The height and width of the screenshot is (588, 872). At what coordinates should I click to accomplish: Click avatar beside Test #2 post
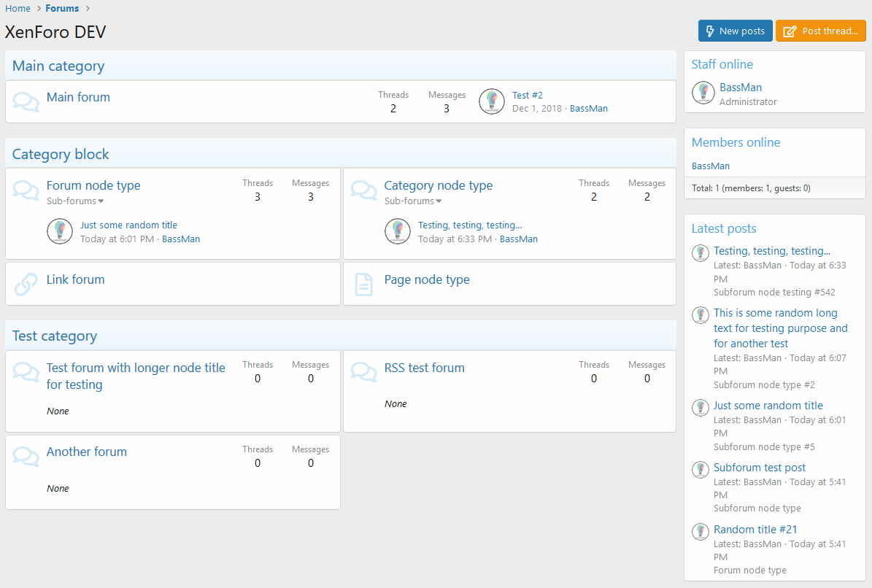492,101
